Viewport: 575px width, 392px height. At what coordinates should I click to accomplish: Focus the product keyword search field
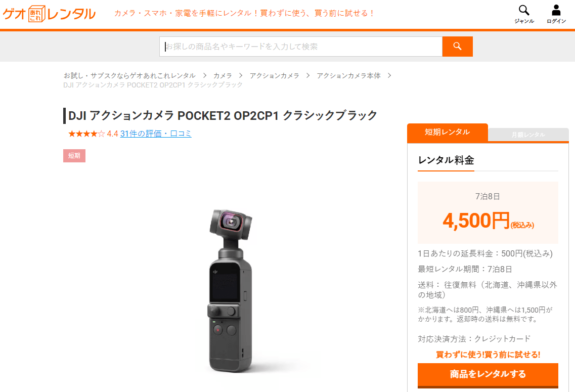pyautogui.click(x=301, y=47)
